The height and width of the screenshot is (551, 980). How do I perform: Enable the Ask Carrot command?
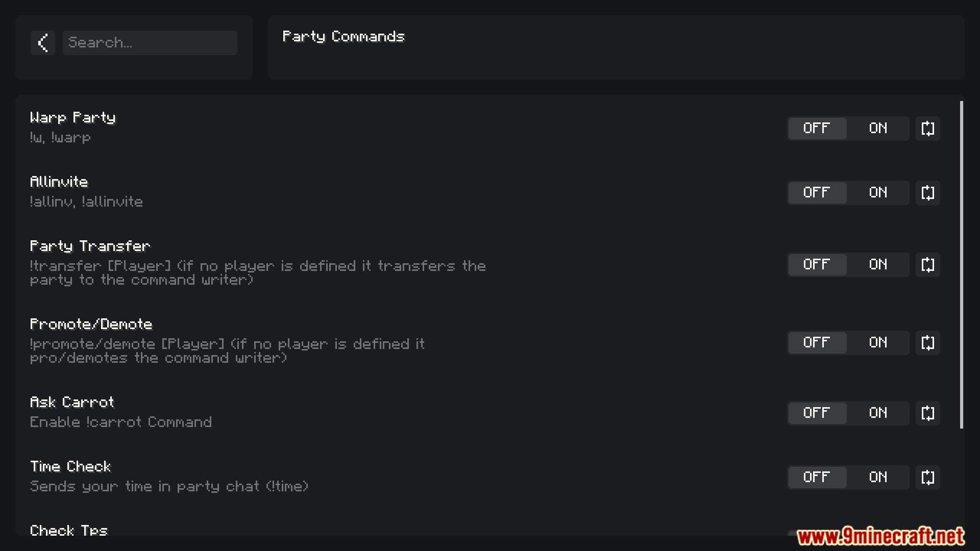[878, 413]
